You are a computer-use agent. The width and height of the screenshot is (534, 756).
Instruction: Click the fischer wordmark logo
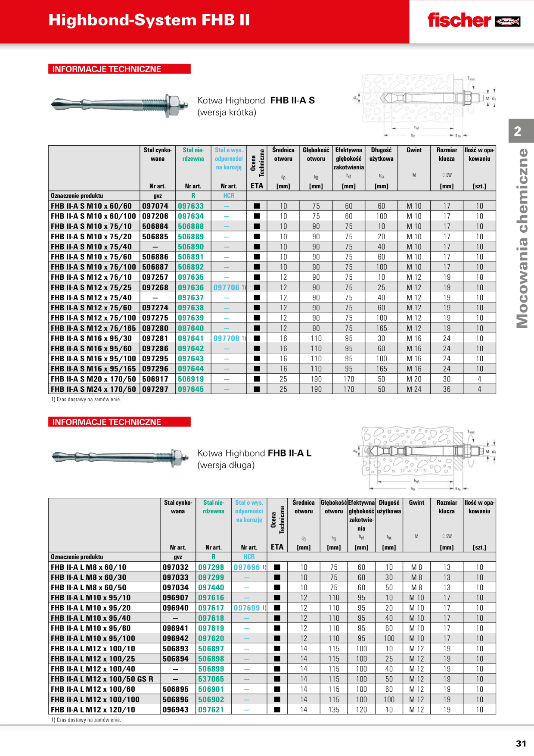pos(459,20)
